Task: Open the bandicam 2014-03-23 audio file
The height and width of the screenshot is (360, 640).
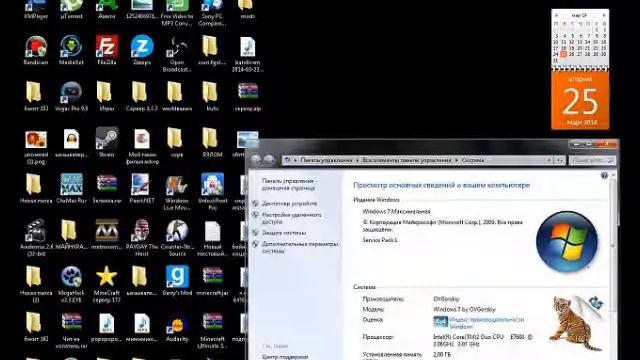Action: click(247, 53)
